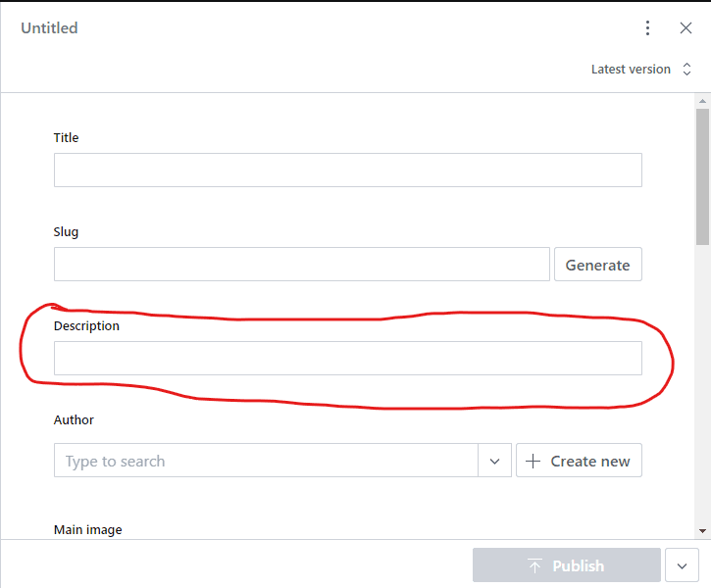Focus the Slug input field
Image resolution: width=711 pixels, height=588 pixels.
click(x=301, y=265)
